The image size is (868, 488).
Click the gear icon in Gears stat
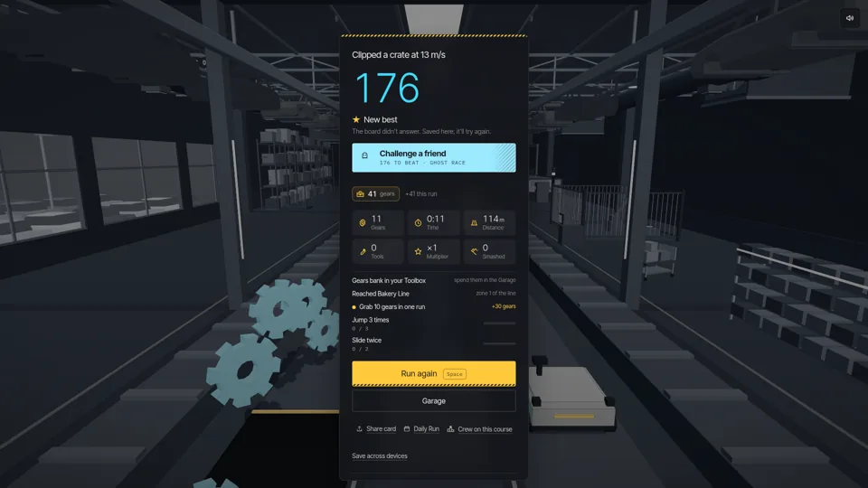[x=363, y=222]
